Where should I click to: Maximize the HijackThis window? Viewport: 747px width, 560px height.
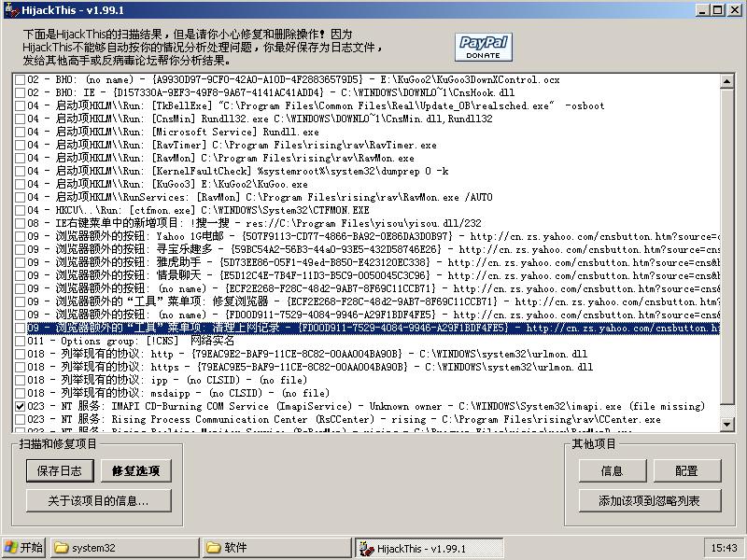(716, 10)
